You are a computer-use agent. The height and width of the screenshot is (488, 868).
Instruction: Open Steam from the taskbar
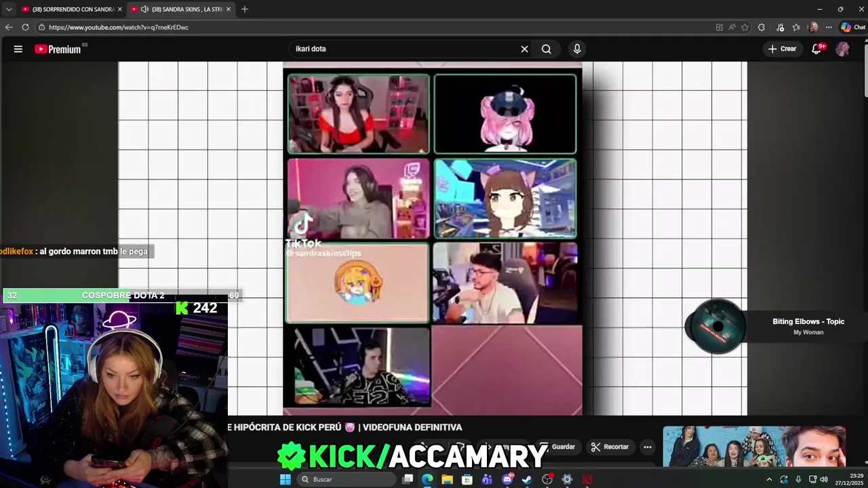click(527, 479)
